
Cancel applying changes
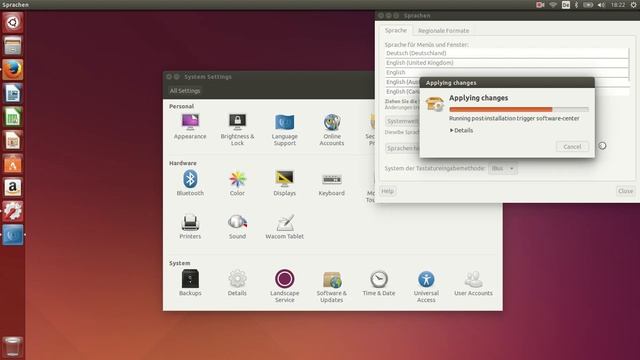[x=572, y=147]
